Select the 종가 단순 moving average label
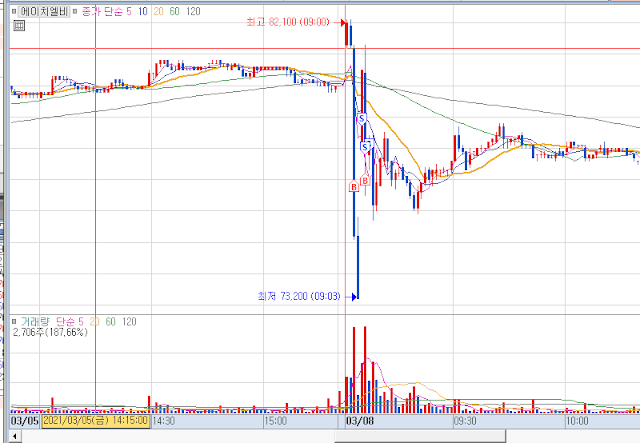 (x=102, y=11)
